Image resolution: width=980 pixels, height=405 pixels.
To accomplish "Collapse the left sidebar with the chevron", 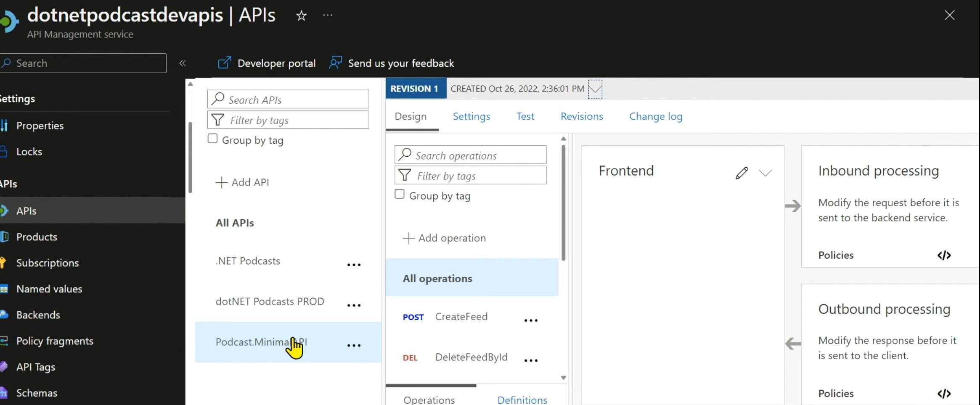I will point(183,63).
